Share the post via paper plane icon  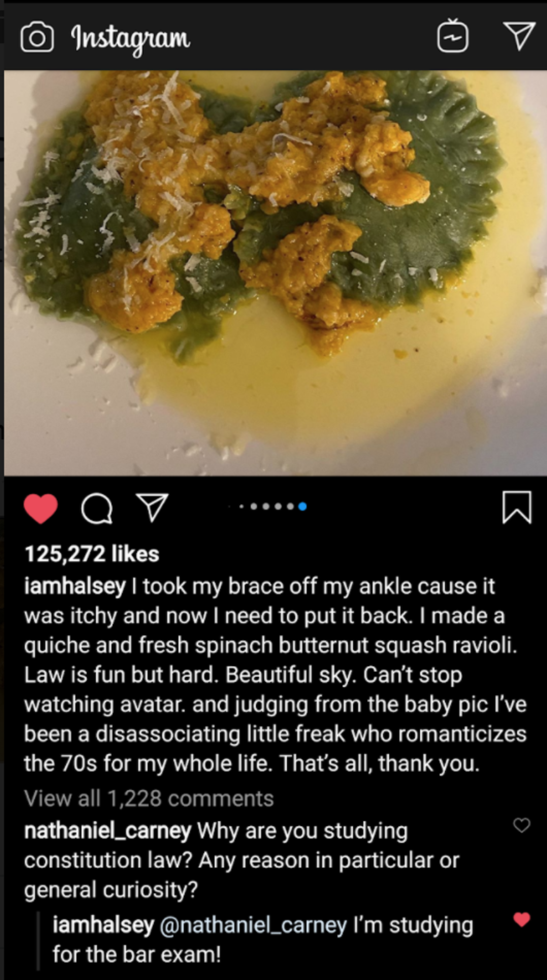pos(152,507)
